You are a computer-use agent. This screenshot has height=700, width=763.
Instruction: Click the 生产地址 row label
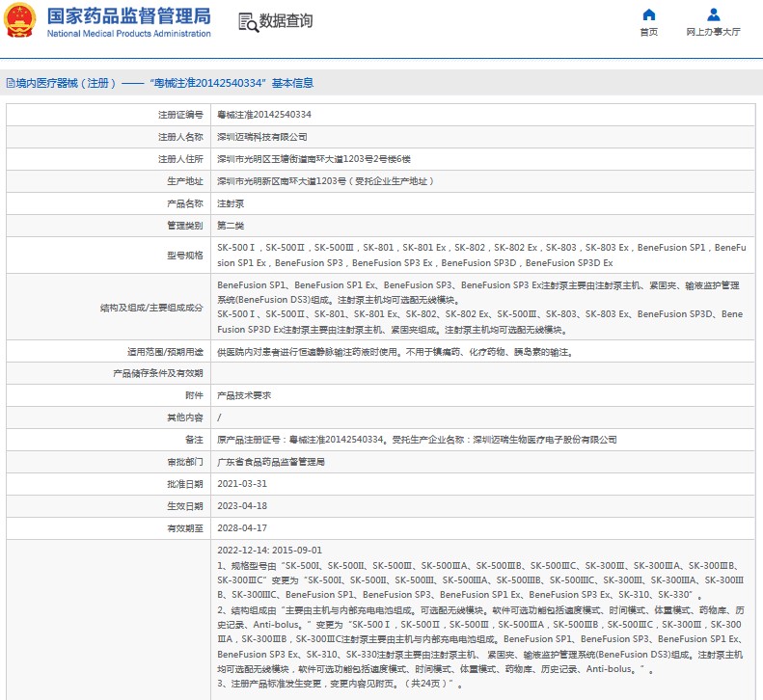(x=185, y=181)
